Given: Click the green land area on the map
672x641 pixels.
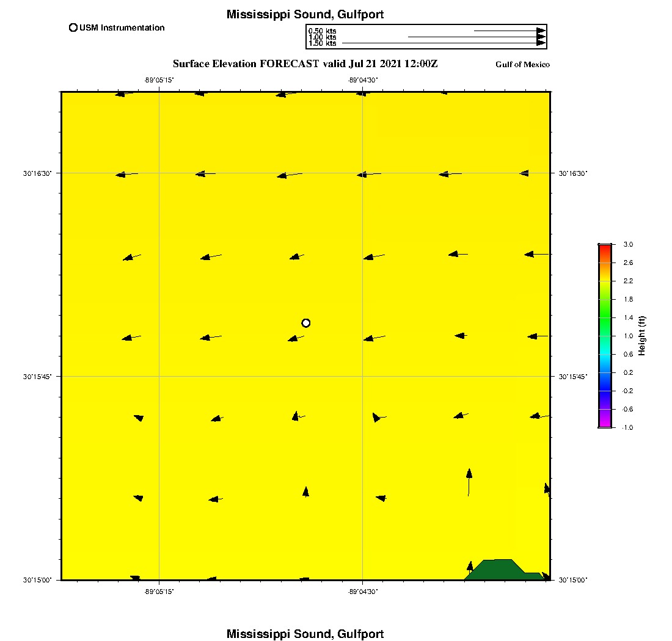Looking at the screenshot, I should (498, 569).
